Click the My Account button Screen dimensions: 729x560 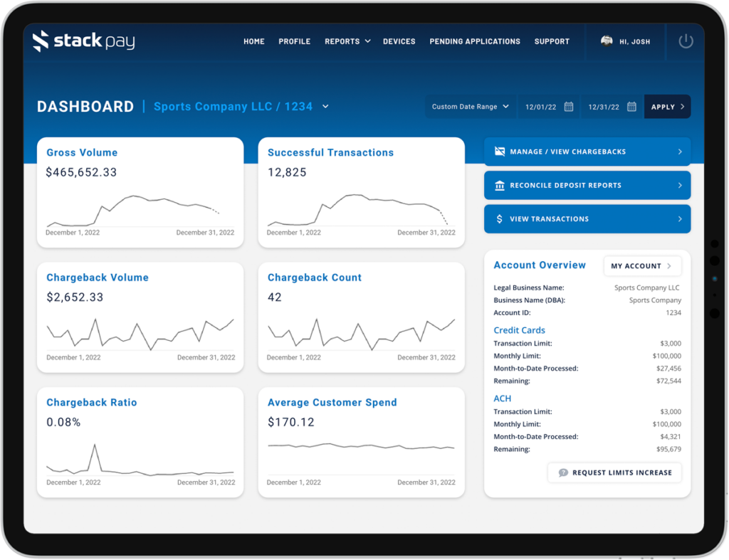641,266
